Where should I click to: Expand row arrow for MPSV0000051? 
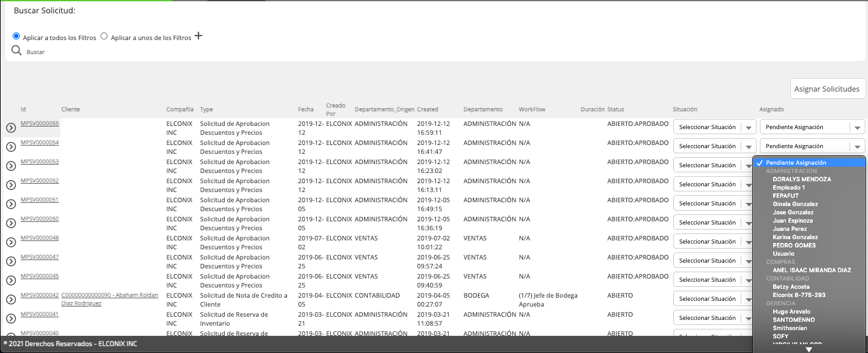tap(11, 204)
